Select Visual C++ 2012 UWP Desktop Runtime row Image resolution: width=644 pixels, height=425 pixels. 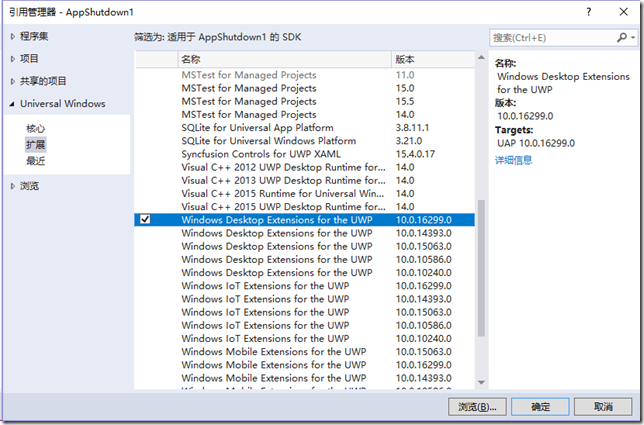(x=305, y=167)
